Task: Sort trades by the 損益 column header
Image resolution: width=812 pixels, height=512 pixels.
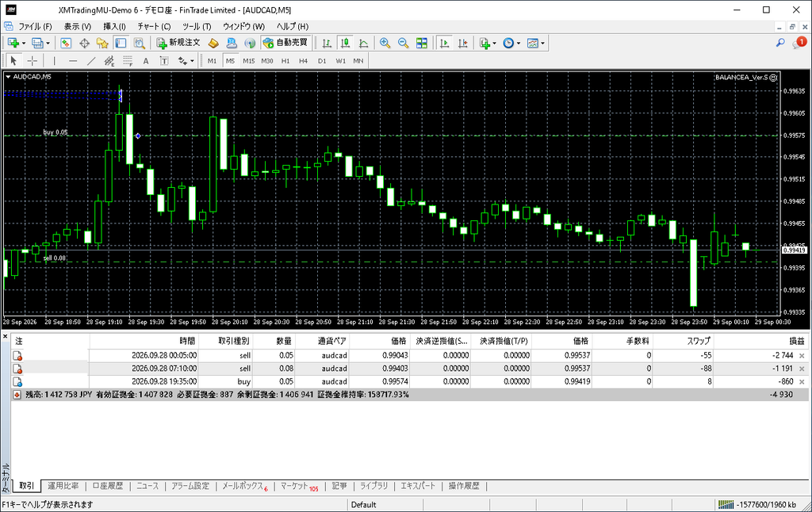Action: 796,341
